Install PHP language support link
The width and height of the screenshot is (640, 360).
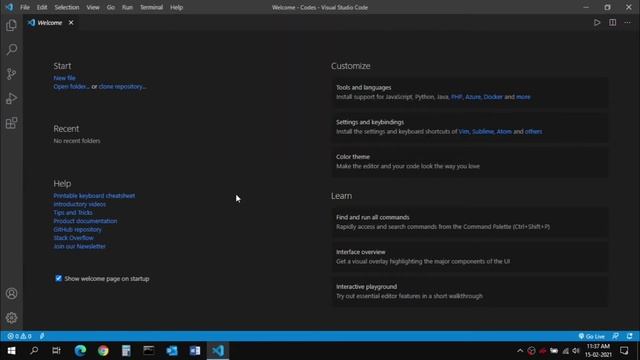pos(457,97)
